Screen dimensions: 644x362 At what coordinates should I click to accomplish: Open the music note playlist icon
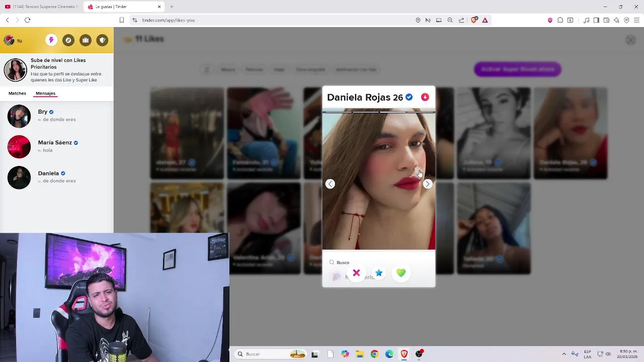587,20
